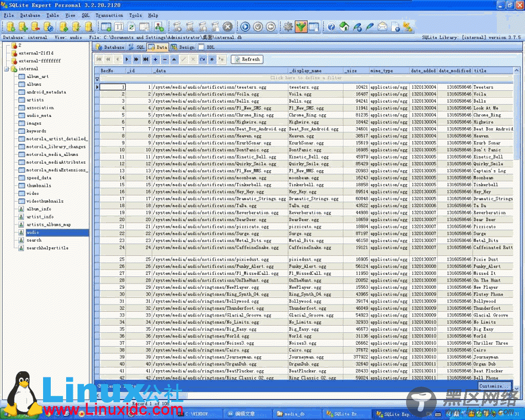Image resolution: width=525 pixels, height=420 pixels.
Task: Click the navigator refresh curved-arrow icon
Action: 203,59
